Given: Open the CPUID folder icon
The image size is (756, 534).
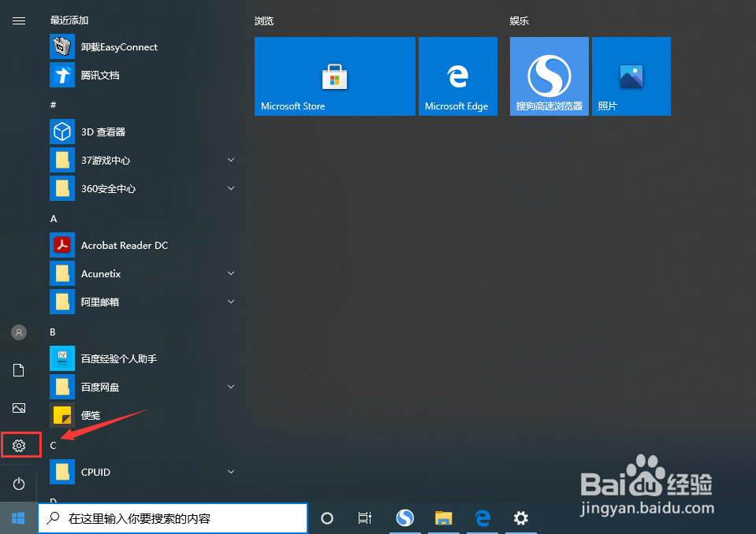Looking at the screenshot, I should click(x=62, y=472).
